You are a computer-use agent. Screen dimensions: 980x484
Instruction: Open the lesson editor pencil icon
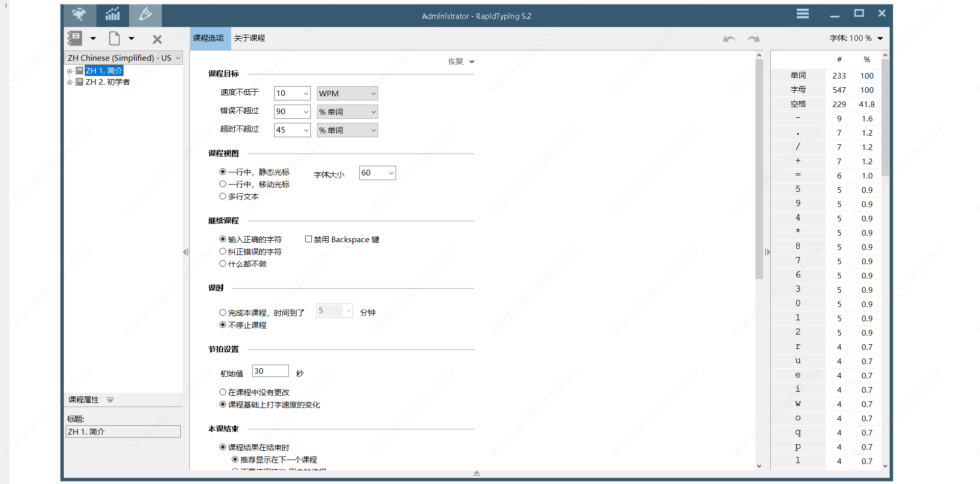[x=145, y=15]
